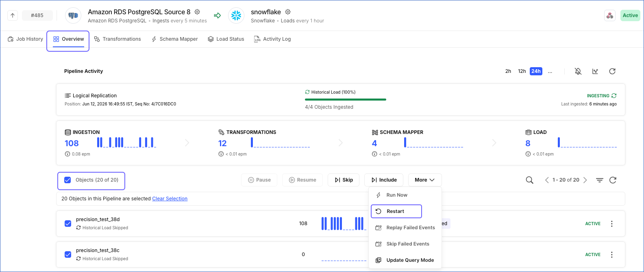
Task: Refresh the Pipeline Activity panel
Action: 612,71
